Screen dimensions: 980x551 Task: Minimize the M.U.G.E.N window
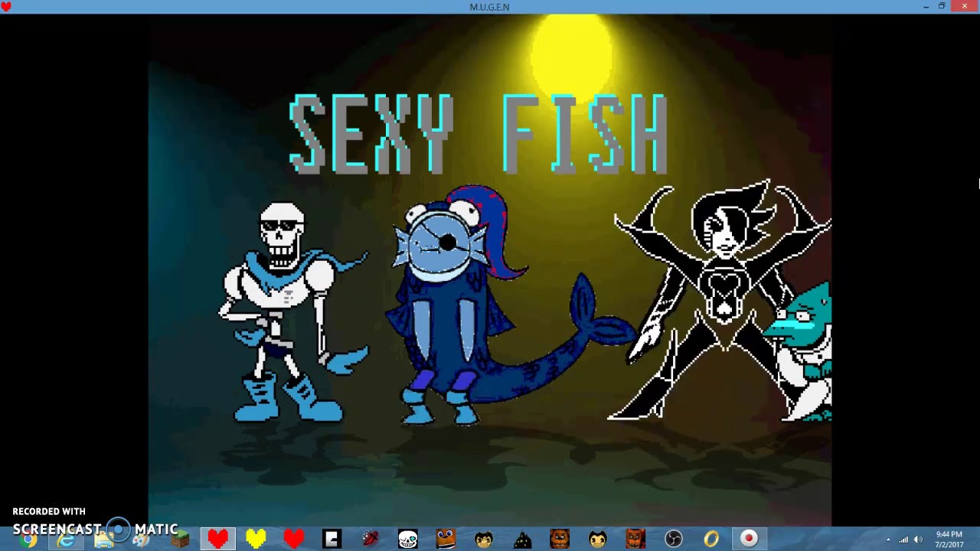(926, 7)
